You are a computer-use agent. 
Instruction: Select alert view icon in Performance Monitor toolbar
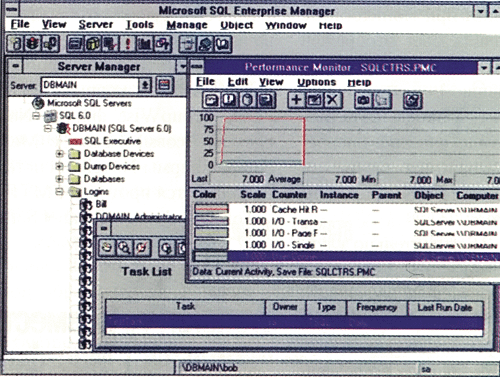[229, 100]
